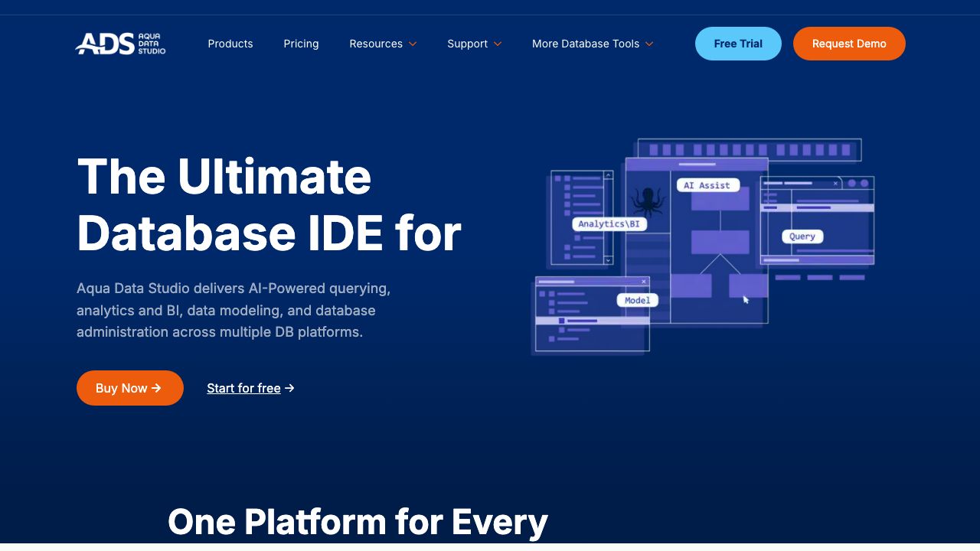Click the Free Trial button

tap(738, 44)
